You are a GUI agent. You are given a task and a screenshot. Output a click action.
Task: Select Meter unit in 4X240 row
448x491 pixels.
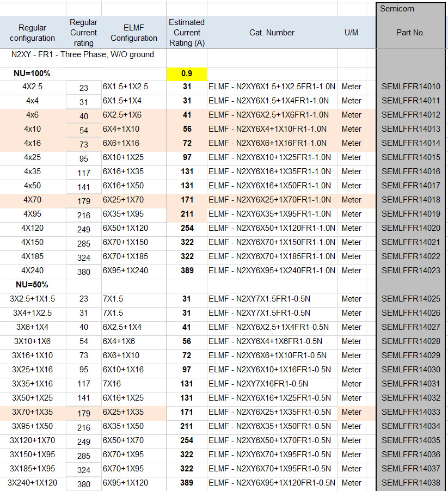(352, 271)
